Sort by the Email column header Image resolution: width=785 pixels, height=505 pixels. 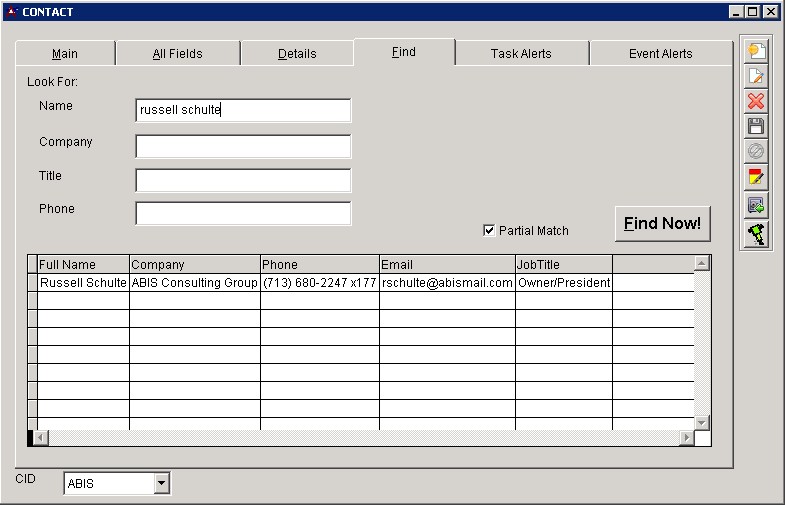[x=445, y=265]
